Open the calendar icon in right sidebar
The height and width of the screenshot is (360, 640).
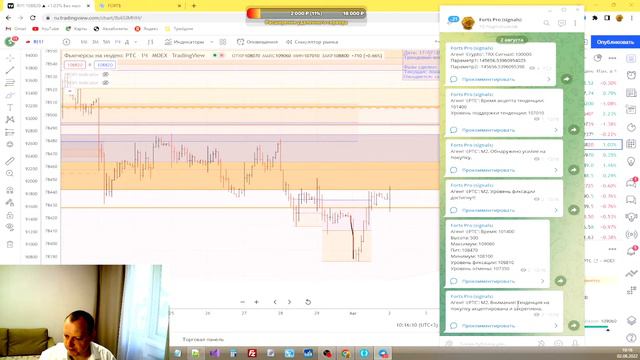point(631,144)
